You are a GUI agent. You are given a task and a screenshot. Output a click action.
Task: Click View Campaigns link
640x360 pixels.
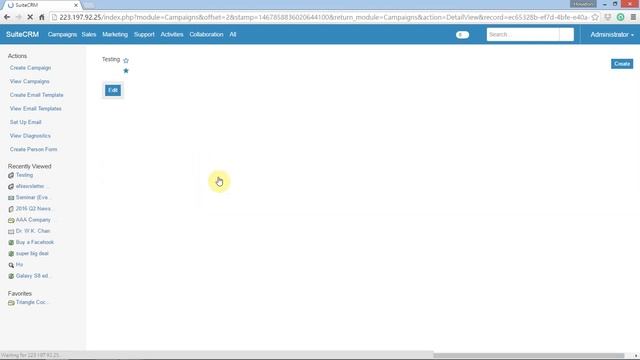(30, 81)
